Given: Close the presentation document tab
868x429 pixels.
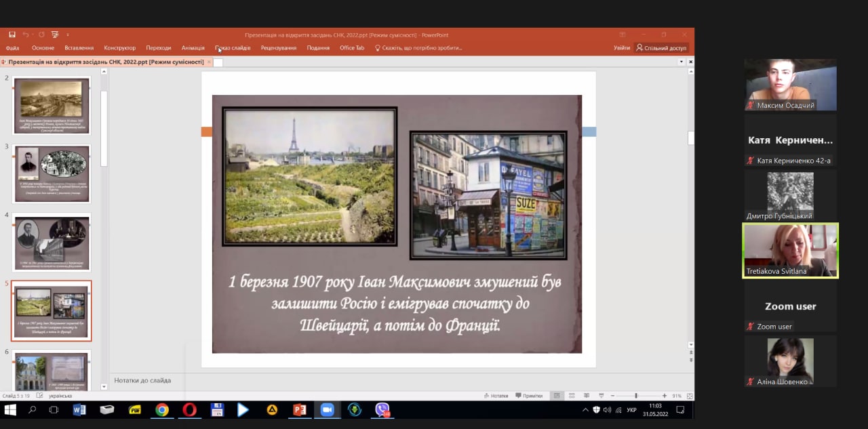Looking at the screenshot, I should click(210, 62).
